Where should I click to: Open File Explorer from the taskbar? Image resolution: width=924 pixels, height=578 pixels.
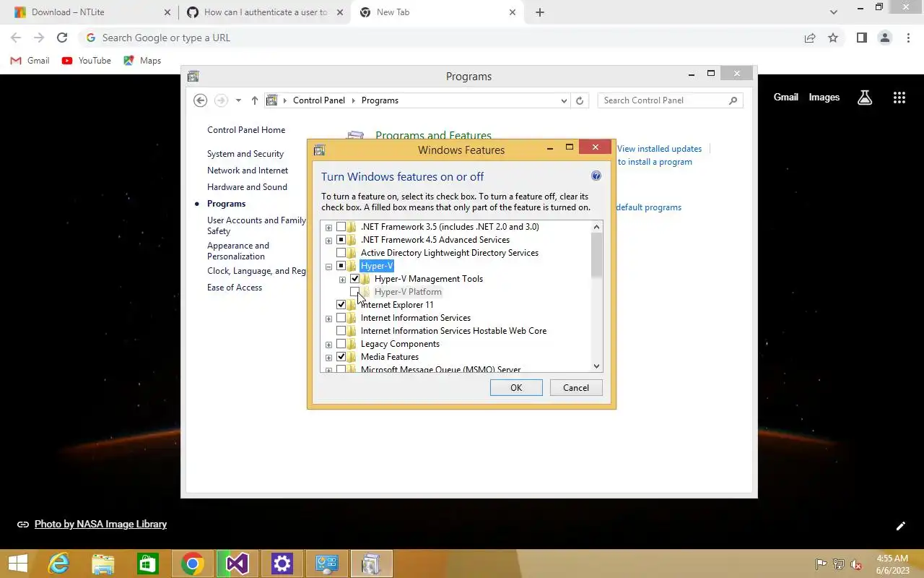pos(103,564)
